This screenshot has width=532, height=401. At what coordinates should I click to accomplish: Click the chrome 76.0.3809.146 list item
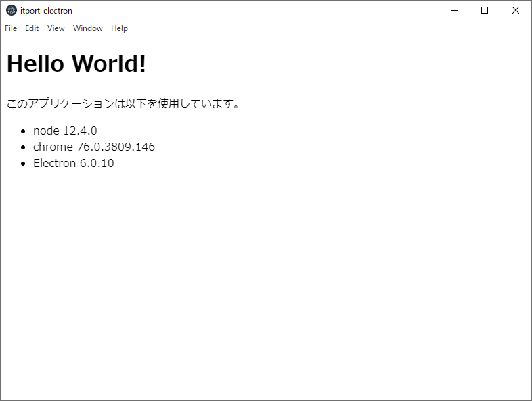coord(94,147)
